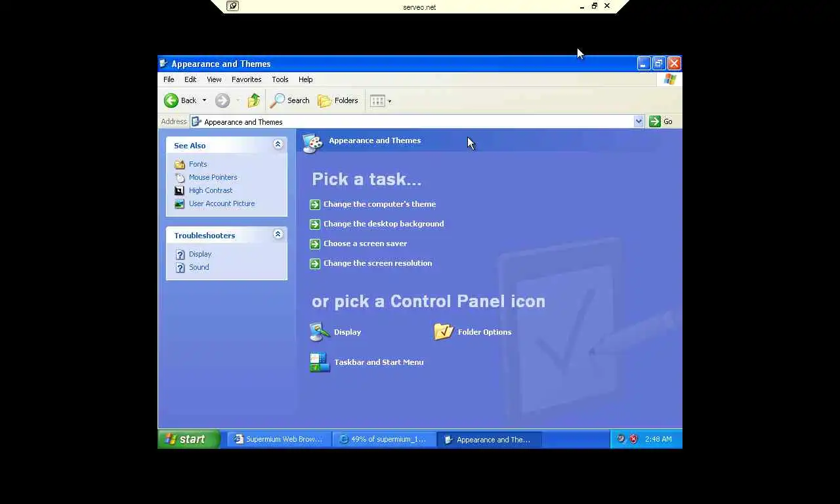Screen dimensions: 840x504
Task: Open the Favorites menu
Action: pyautogui.click(x=247, y=79)
